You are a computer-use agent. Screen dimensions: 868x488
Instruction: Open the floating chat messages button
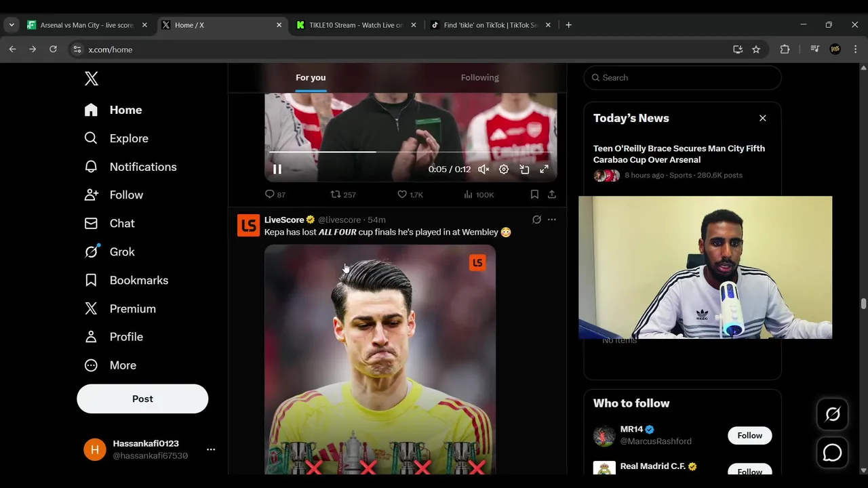pos(833,453)
